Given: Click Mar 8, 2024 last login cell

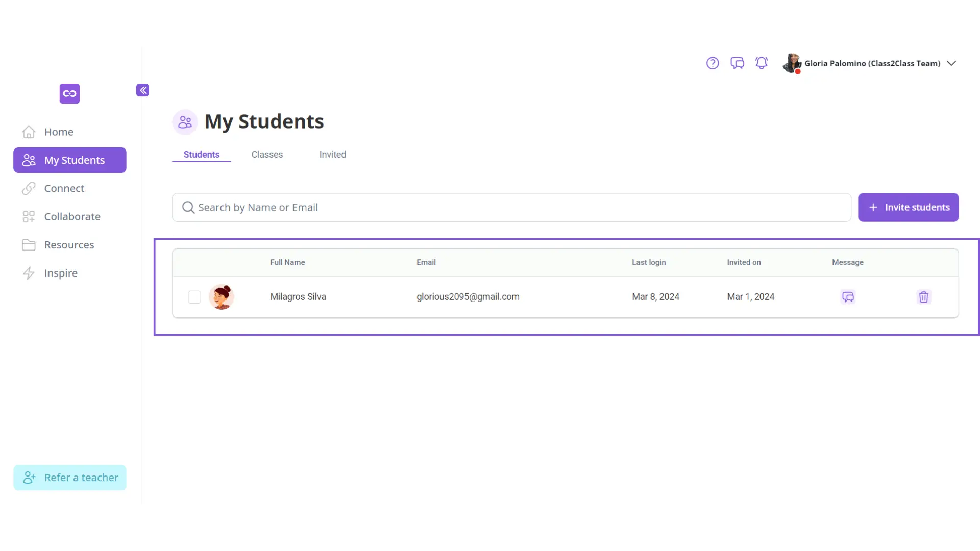Looking at the screenshot, I should (x=656, y=297).
